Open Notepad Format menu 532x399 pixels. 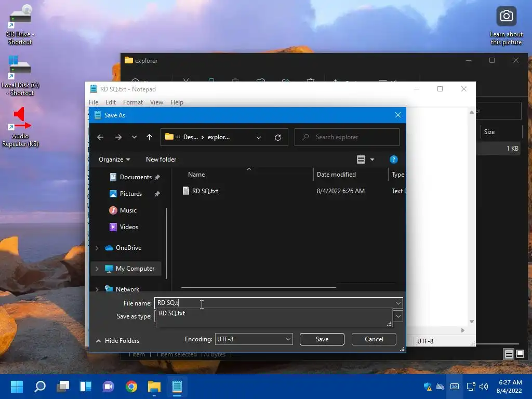[132, 102]
